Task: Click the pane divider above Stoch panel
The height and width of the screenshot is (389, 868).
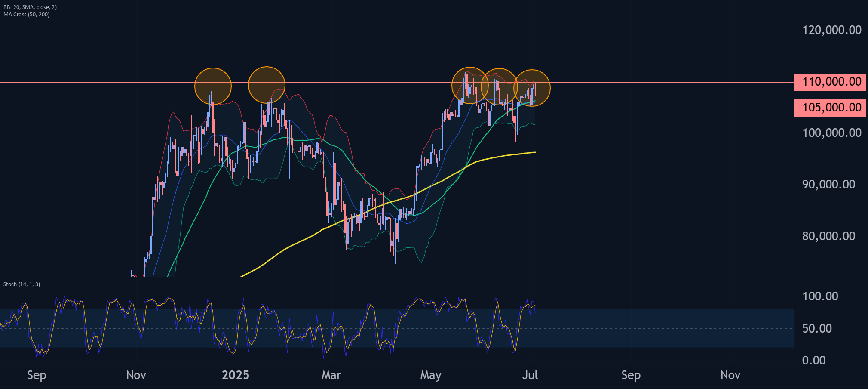Action: coord(434,277)
